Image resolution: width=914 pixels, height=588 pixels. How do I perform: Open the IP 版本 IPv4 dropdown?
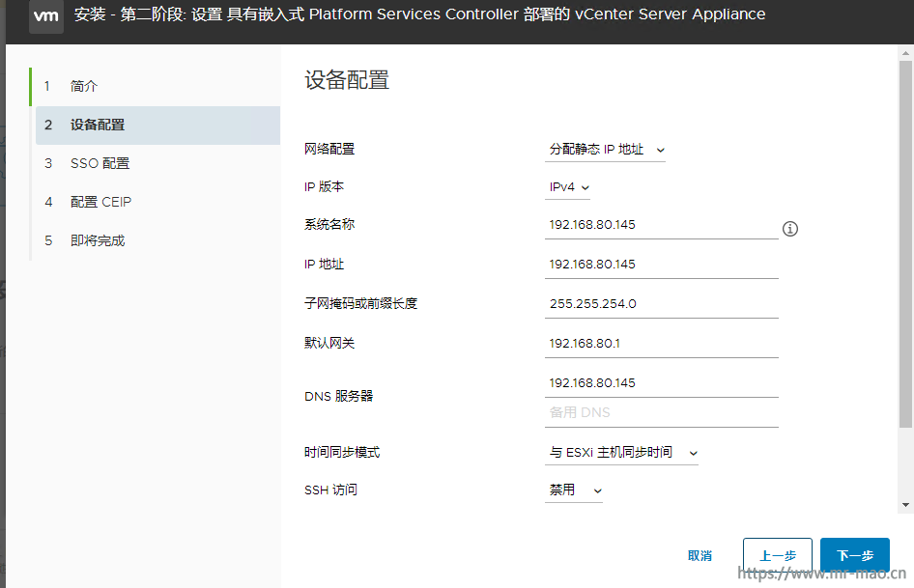click(x=568, y=187)
